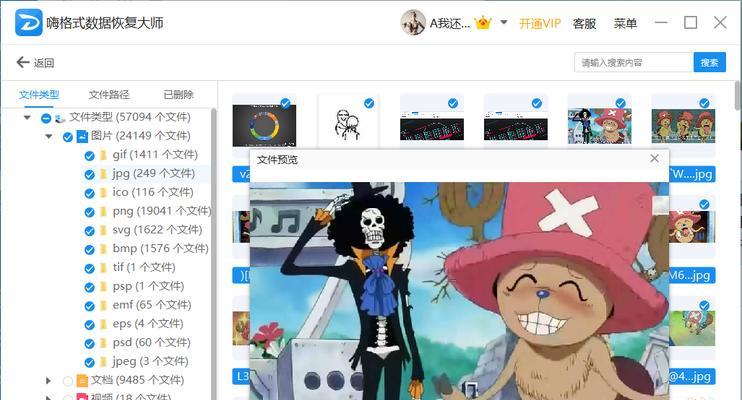Click the file grid vertical scrollbar
Image resolution: width=742 pixels, height=400 pixels.
coord(738,95)
